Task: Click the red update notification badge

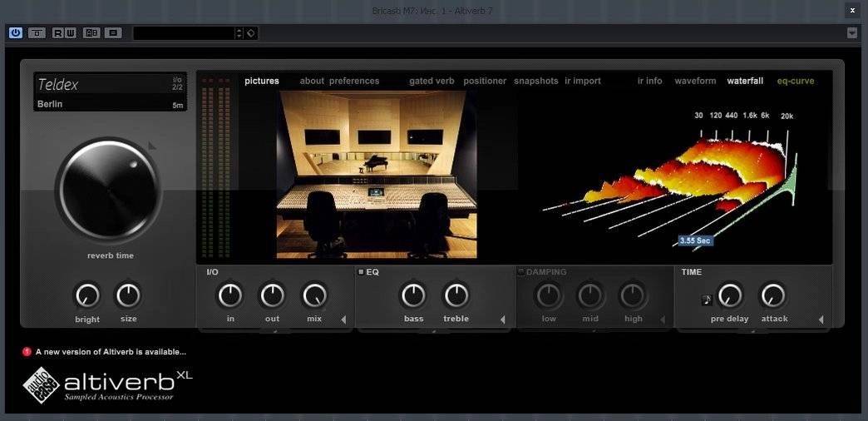Action: [27, 352]
